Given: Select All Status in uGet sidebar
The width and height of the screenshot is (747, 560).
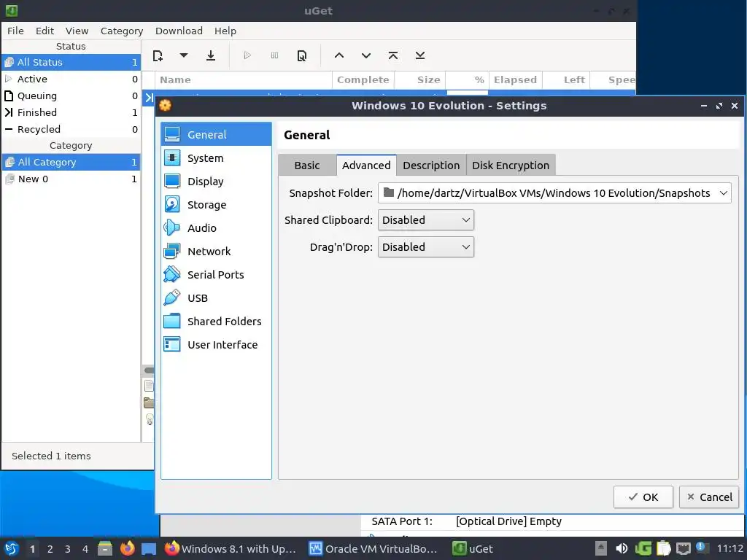Looking at the screenshot, I should [71, 63].
